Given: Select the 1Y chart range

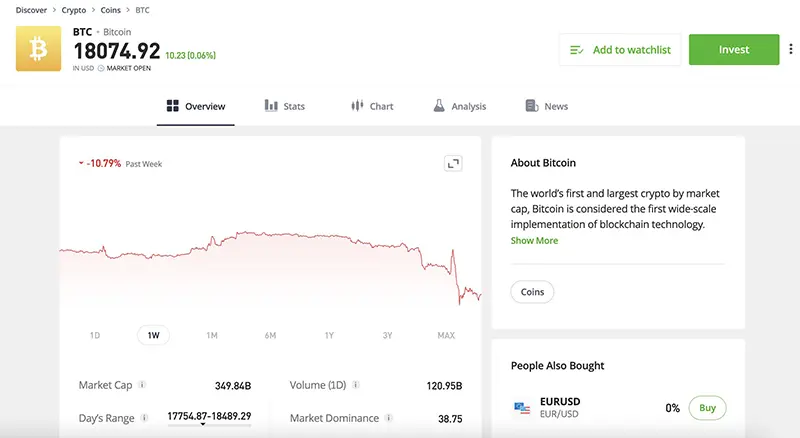Looking at the screenshot, I should (x=329, y=335).
